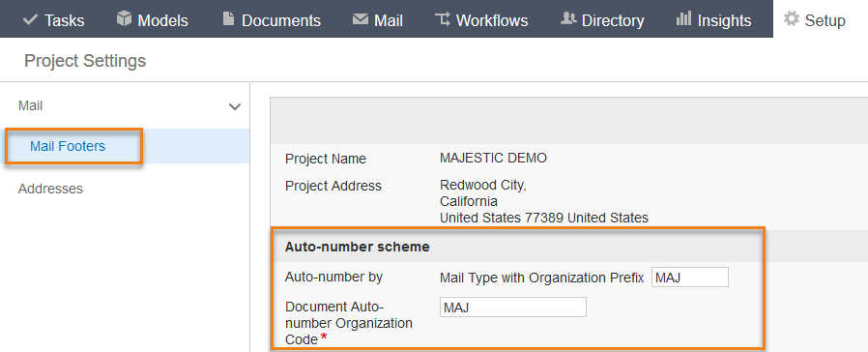Click the Models cube icon
Image resolution: width=868 pixels, height=352 pixels.
click(x=124, y=18)
